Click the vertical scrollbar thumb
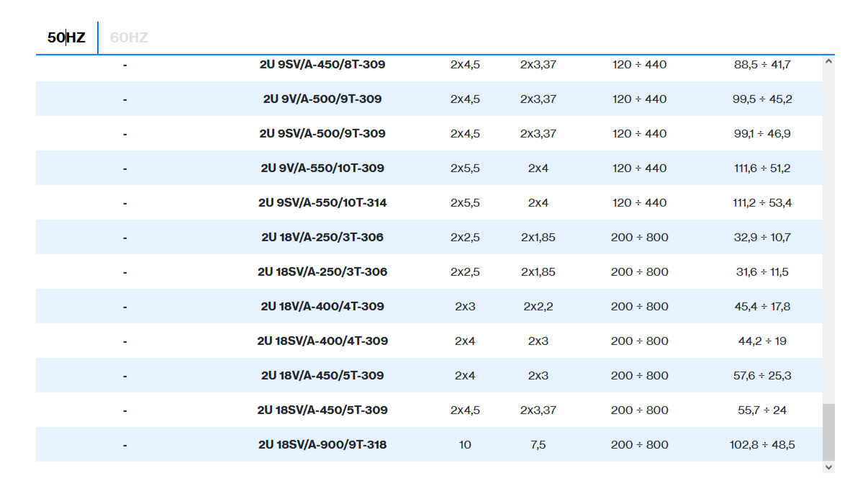Image resolution: width=868 pixels, height=489 pixels. pyautogui.click(x=828, y=431)
